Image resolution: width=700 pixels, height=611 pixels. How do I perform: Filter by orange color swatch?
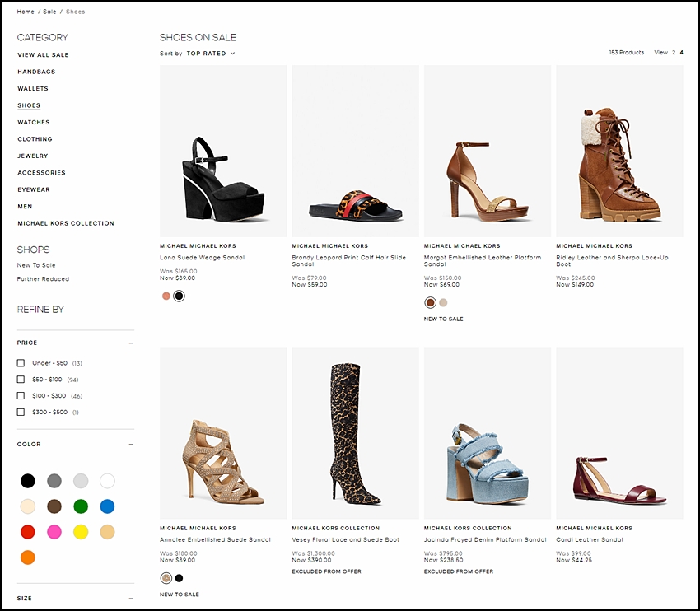pos(28,557)
